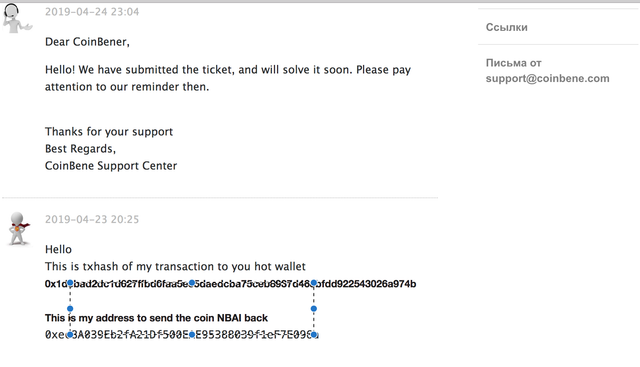Select the middle-right selection handle dot
The height and width of the screenshot is (367, 640).
(313, 309)
